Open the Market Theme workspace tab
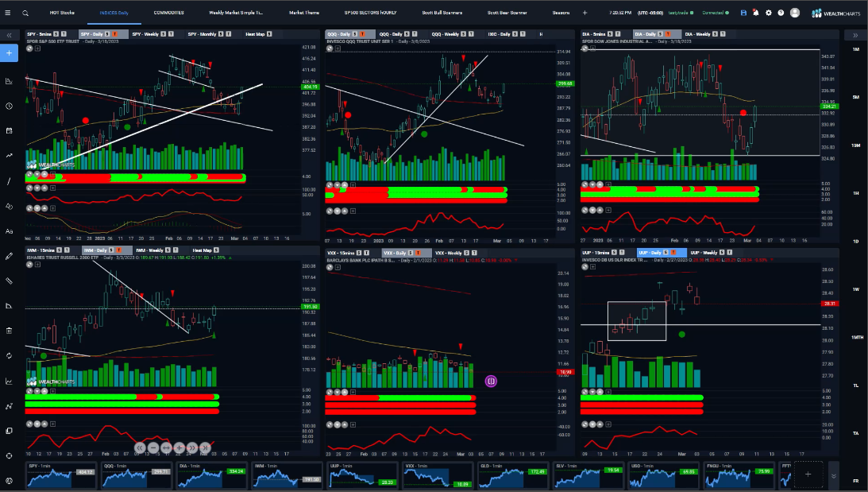 tap(304, 13)
